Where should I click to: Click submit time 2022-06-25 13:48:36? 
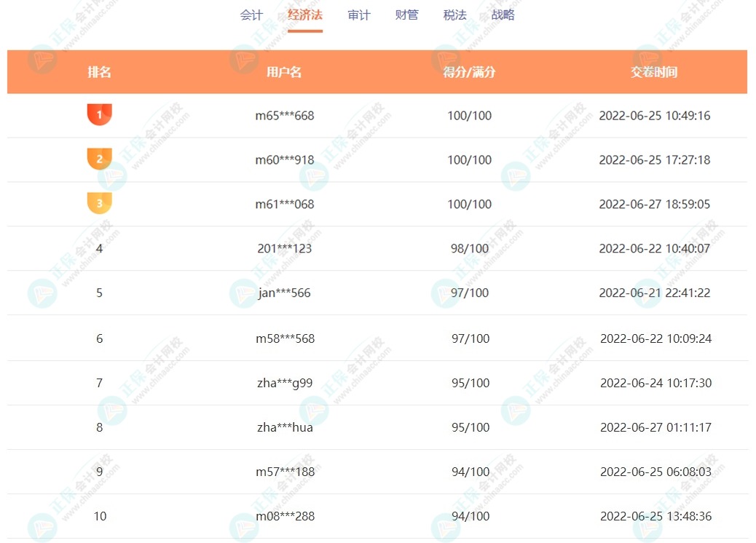tap(655, 516)
